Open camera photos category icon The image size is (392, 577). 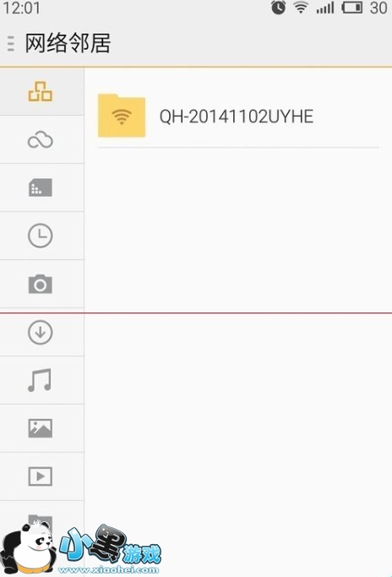(41, 284)
